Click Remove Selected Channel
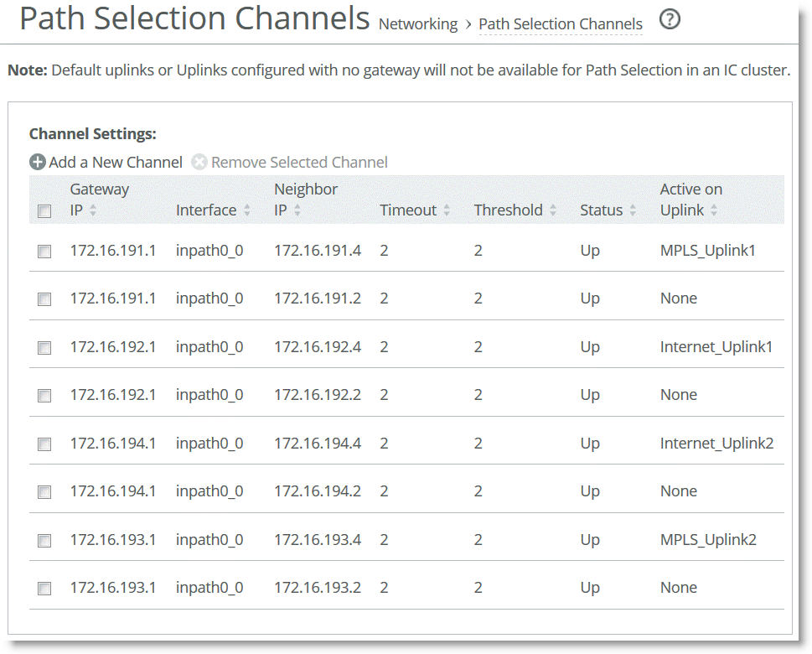 [299, 162]
